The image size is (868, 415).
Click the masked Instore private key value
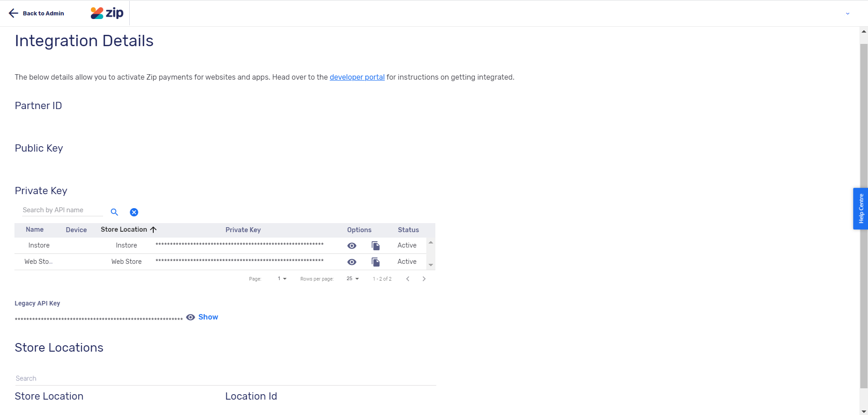(x=240, y=245)
